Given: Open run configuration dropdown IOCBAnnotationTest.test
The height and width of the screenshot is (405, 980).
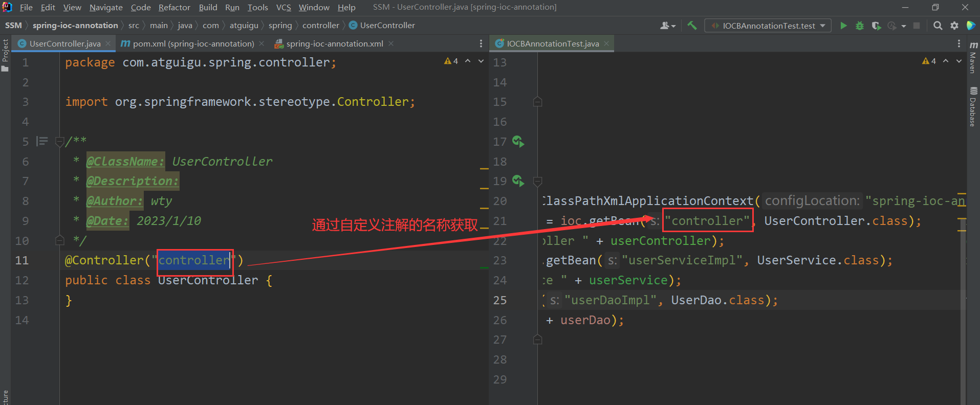Looking at the screenshot, I should tap(768, 26).
